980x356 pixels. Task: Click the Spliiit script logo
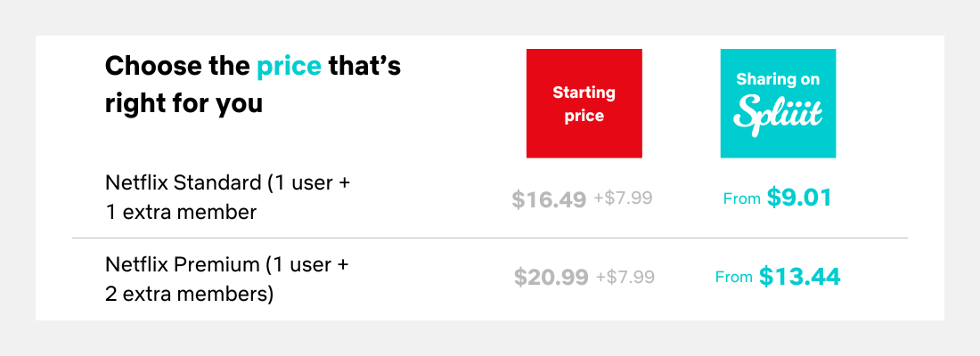point(778,115)
